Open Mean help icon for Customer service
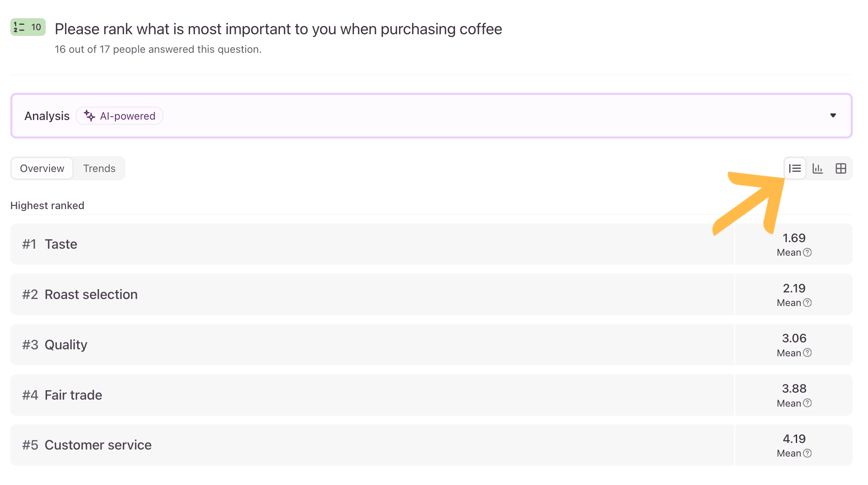 coord(807,453)
